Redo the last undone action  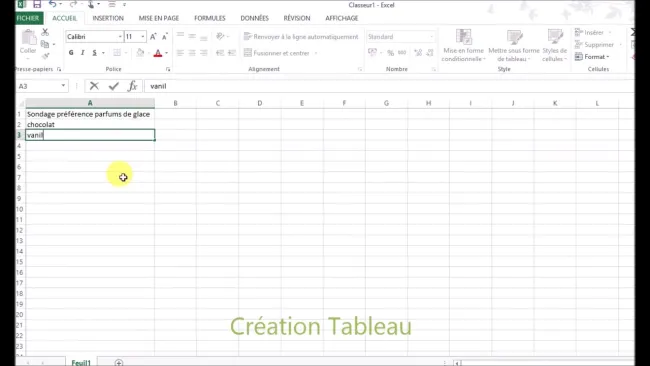[73, 4]
